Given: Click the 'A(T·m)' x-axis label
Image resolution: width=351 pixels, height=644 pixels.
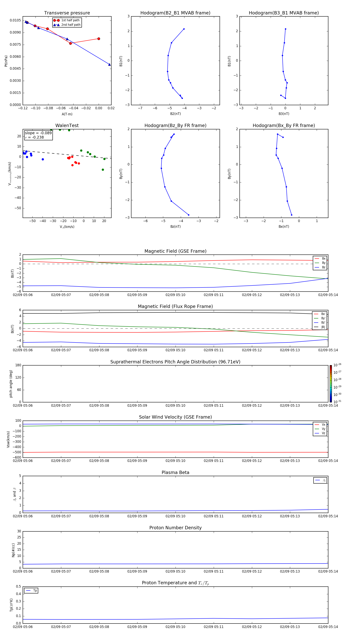Looking at the screenshot, I should click(67, 114).
